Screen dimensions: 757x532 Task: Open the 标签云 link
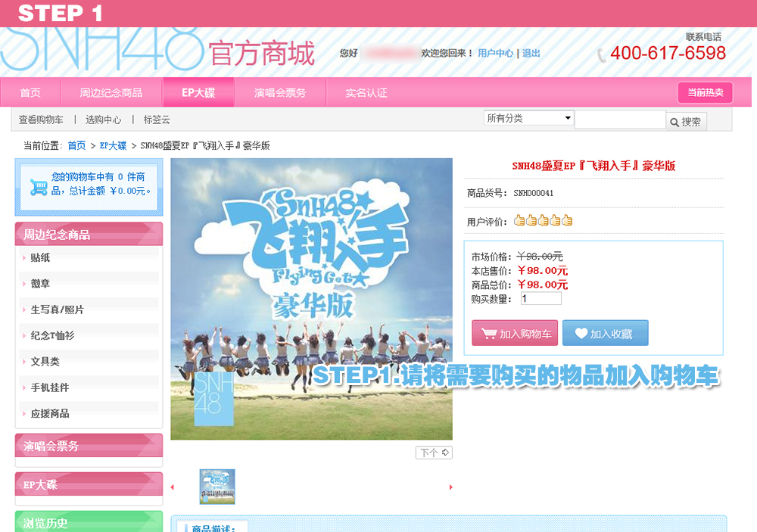157,120
